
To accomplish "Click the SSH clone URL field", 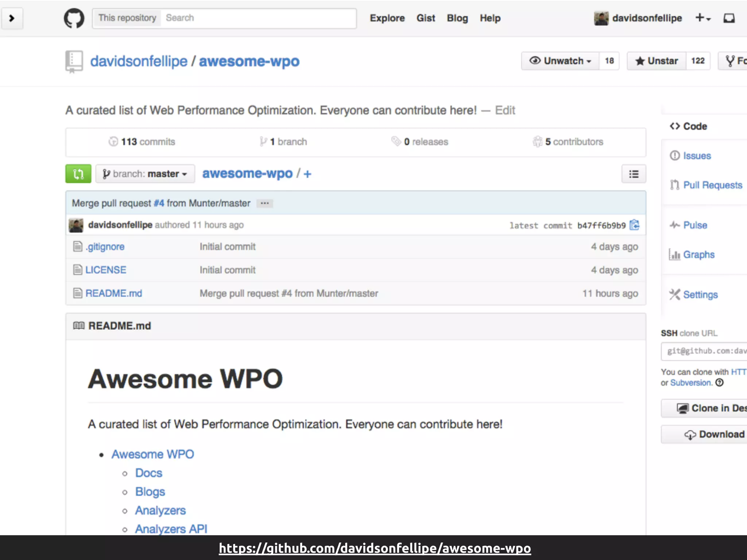I will [x=704, y=351].
